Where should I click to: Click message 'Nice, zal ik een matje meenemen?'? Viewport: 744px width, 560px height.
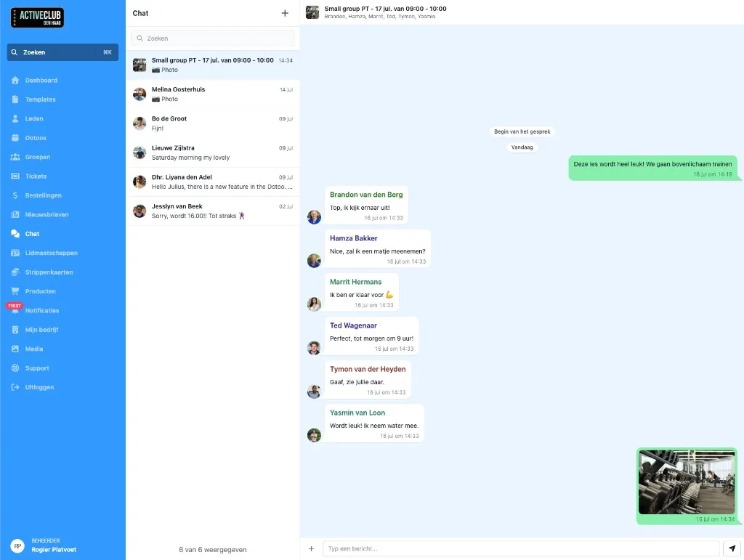[378, 251]
